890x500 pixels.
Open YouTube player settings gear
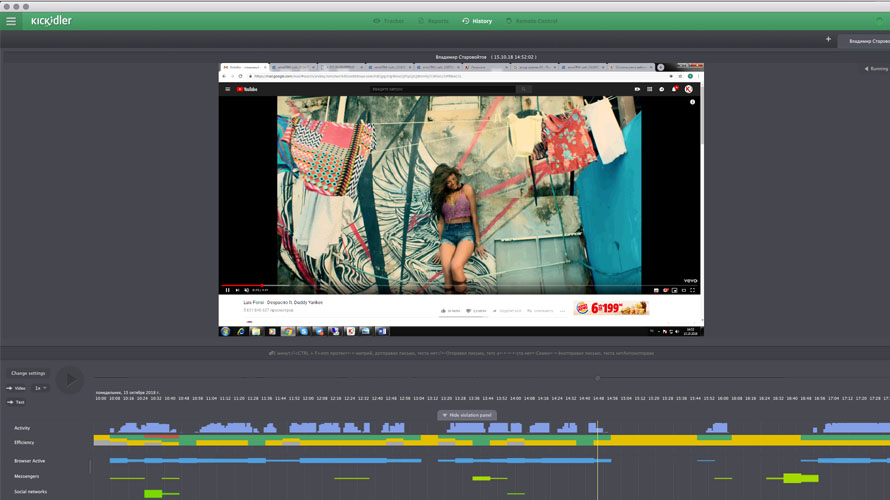[665, 290]
